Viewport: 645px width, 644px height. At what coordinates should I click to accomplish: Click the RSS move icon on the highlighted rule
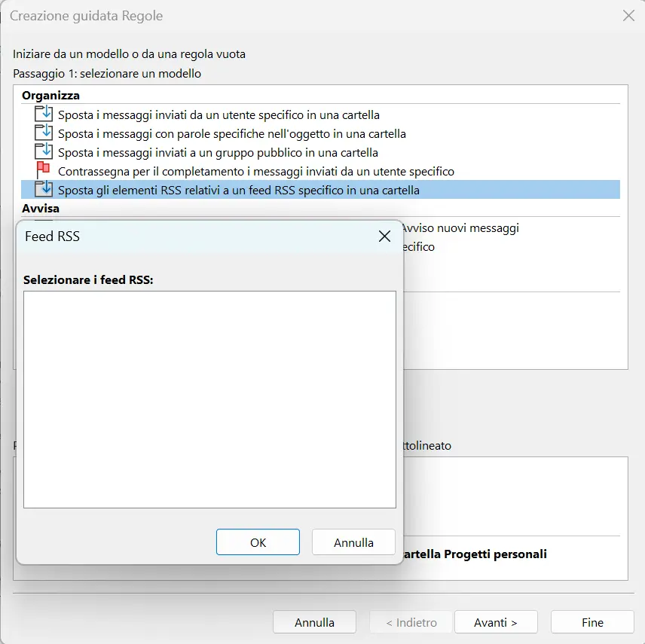click(x=45, y=189)
